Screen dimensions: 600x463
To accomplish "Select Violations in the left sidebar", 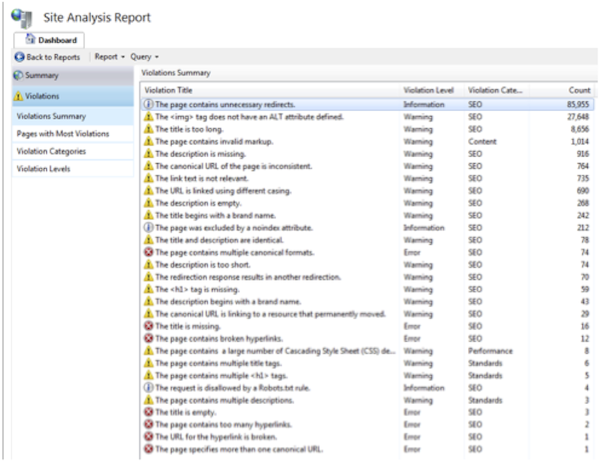I will point(73,96).
